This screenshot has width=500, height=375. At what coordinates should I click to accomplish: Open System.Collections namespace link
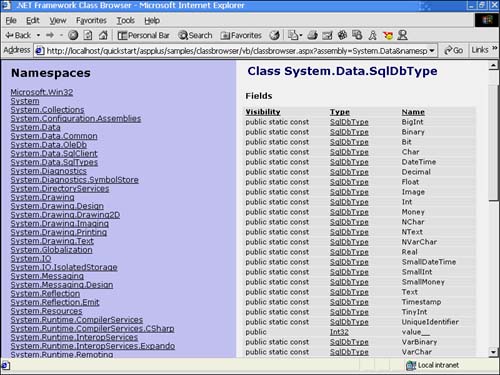(47, 110)
